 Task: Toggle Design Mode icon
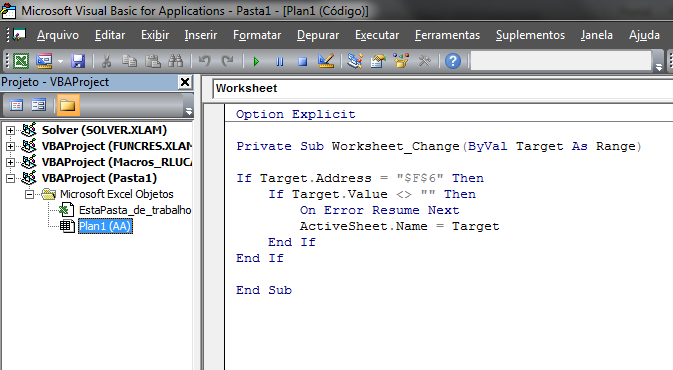[x=326, y=61]
